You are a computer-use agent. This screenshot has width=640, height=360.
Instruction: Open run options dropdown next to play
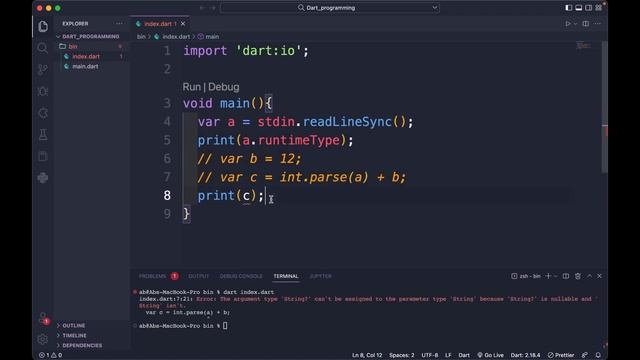[x=575, y=24]
